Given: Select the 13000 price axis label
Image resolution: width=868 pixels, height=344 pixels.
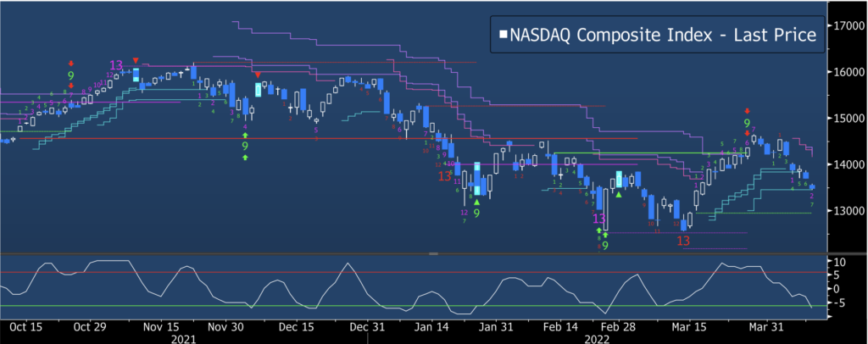Looking at the screenshot, I should click(848, 211).
